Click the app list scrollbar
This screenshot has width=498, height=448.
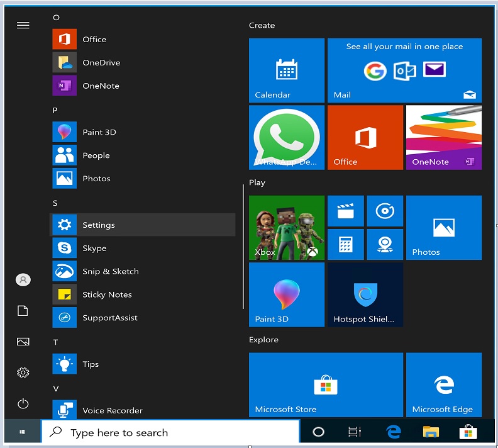(243, 247)
